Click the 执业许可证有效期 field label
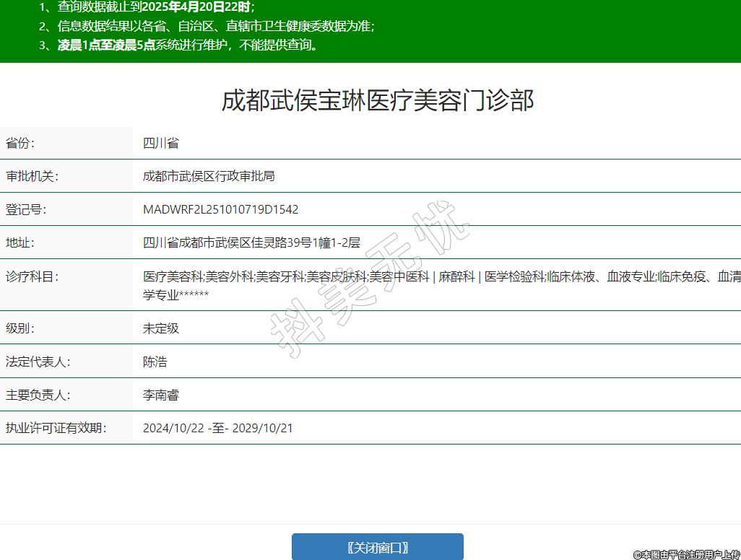Image resolution: width=741 pixels, height=560 pixels. (x=56, y=428)
